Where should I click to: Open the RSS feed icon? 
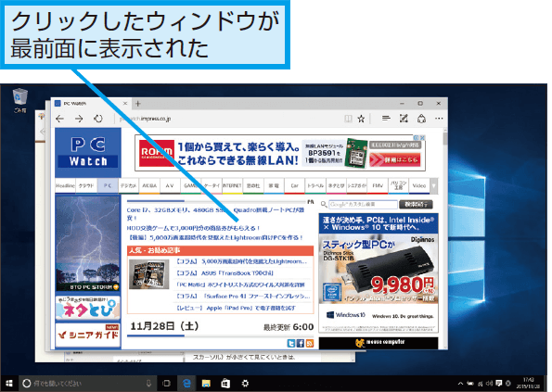point(310,344)
